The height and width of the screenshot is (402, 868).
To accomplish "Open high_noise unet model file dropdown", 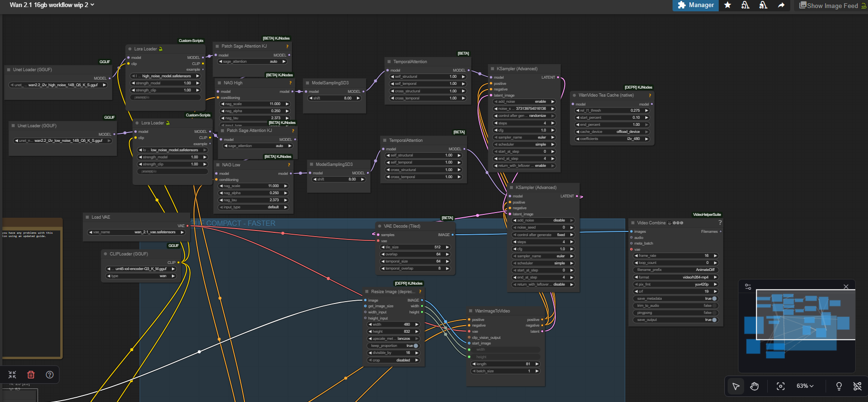I will [x=58, y=85].
